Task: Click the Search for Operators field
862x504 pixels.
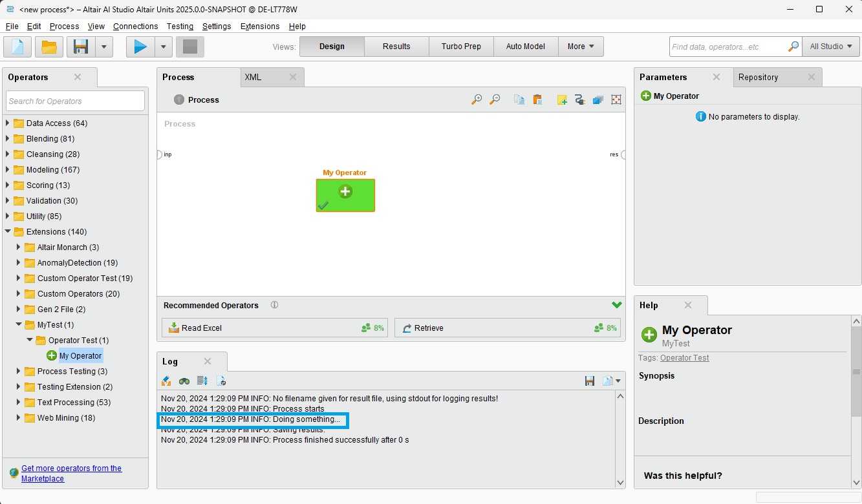Action: pos(75,101)
